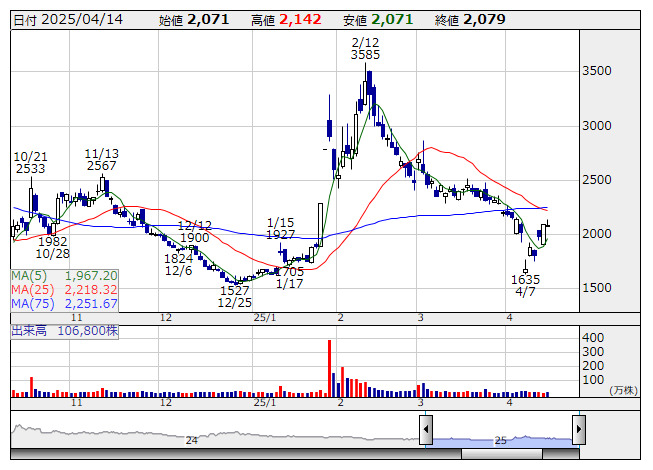Click the 12/12 1900 annotation

[x=195, y=231]
